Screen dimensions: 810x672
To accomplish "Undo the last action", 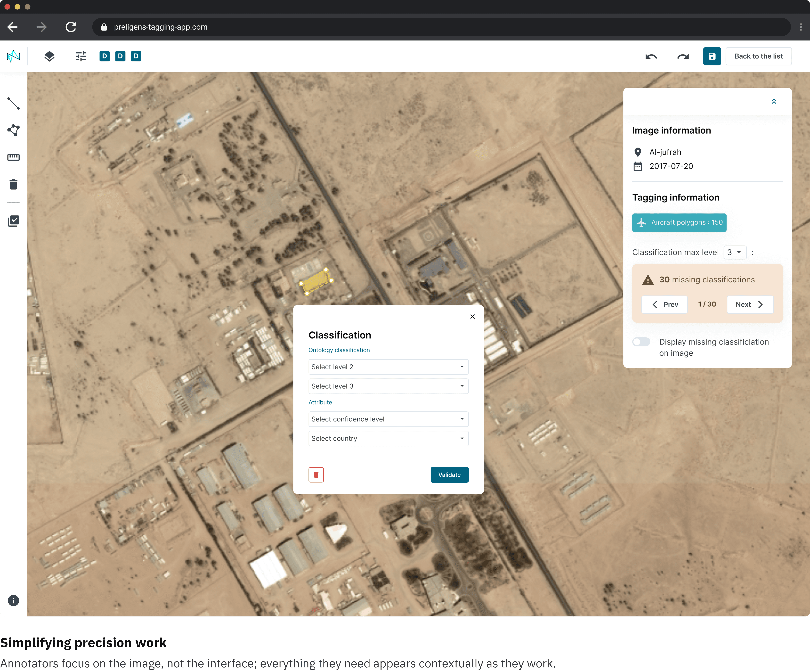I will click(651, 56).
